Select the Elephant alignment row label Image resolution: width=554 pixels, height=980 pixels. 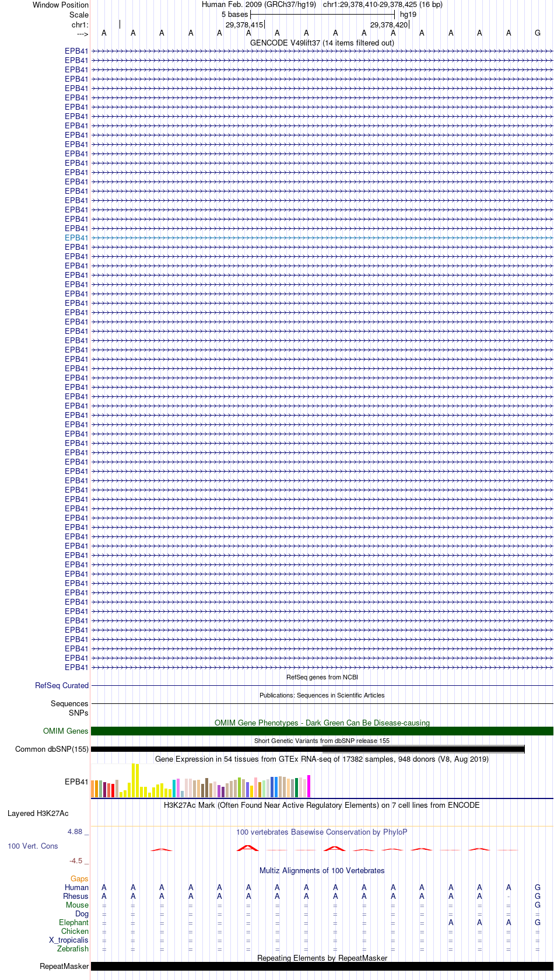pos(73,922)
